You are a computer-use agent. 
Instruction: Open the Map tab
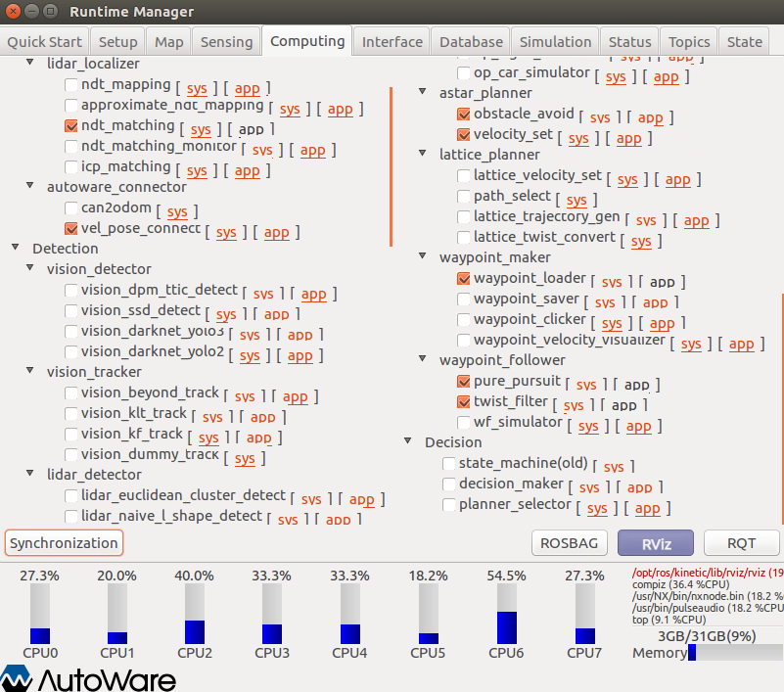(169, 41)
